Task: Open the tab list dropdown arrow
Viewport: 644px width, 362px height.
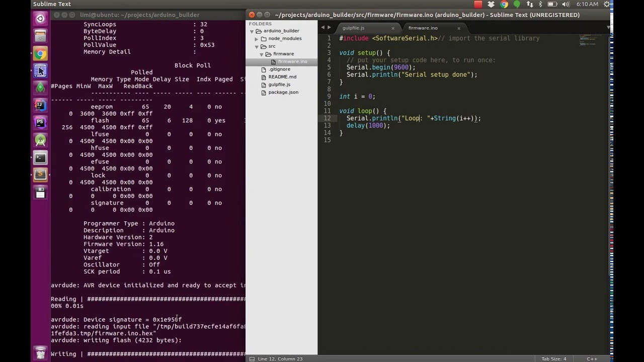Action: coord(609,27)
